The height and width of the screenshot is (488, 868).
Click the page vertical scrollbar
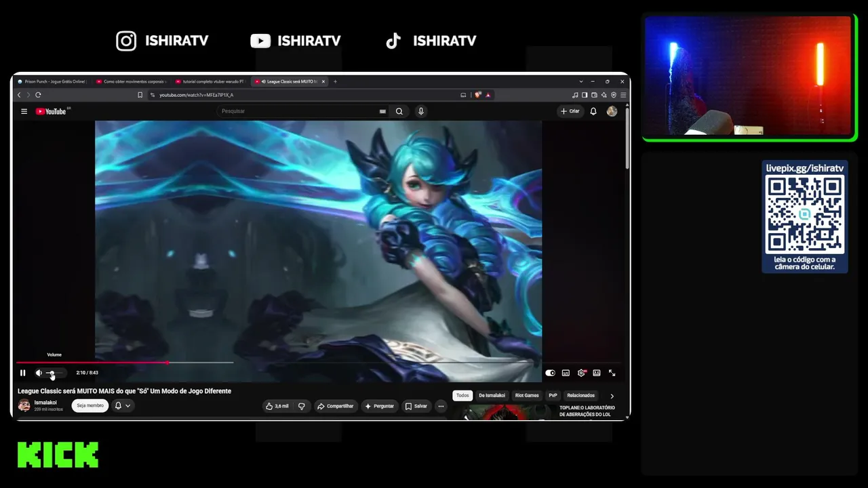(627, 139)
